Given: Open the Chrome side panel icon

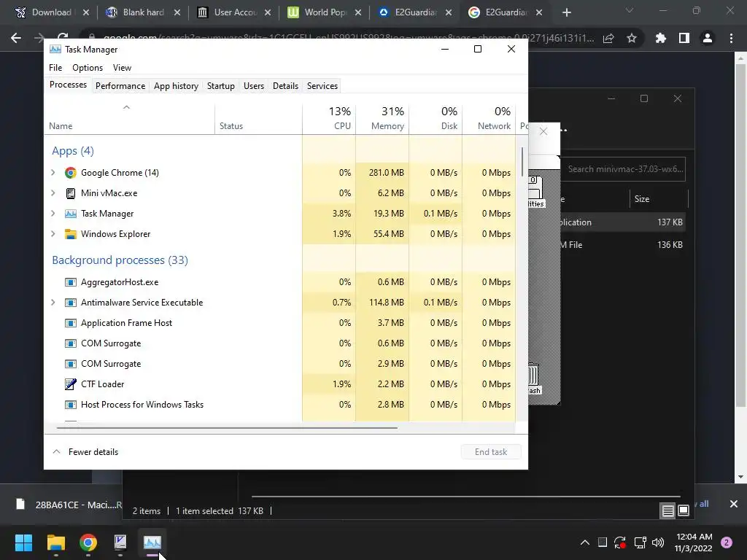Looking at the screenshot, I should point(684,38).
